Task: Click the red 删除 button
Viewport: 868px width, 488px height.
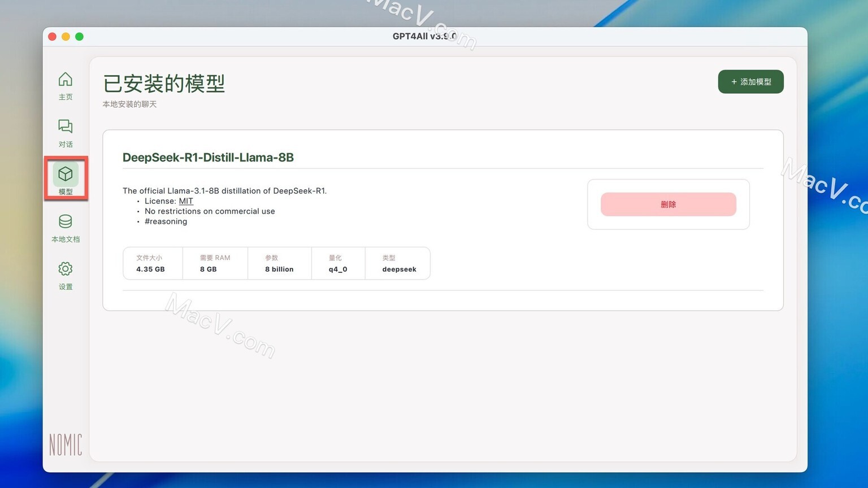Action: click(x=669, y=204)
